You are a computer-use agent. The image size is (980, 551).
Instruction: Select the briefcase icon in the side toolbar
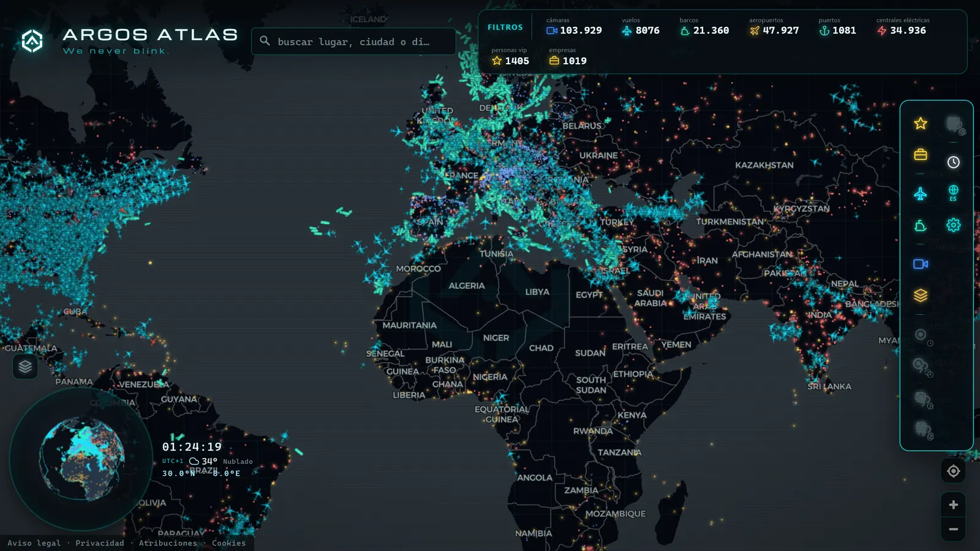(921, 154)
